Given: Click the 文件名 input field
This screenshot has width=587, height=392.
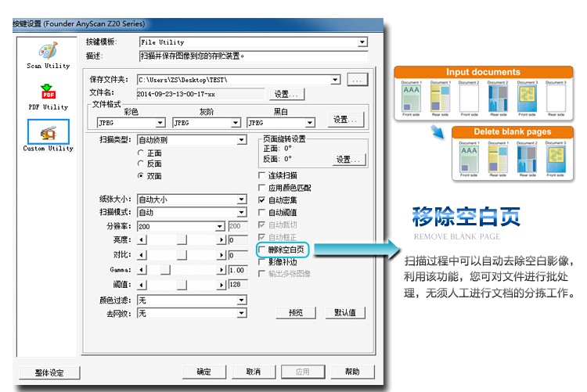Looking at the screenshot, I should pos(200,94).
